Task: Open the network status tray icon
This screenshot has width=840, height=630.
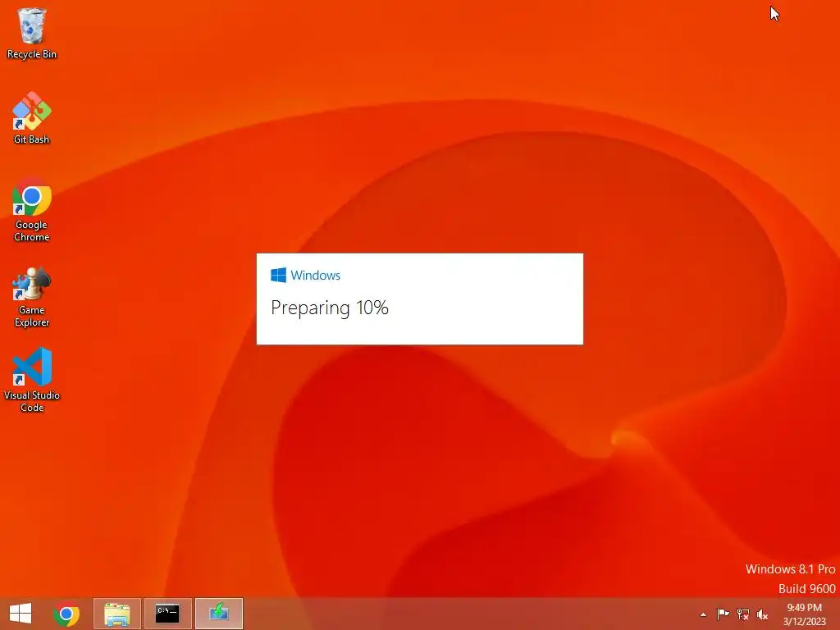Action: [742, 614]
